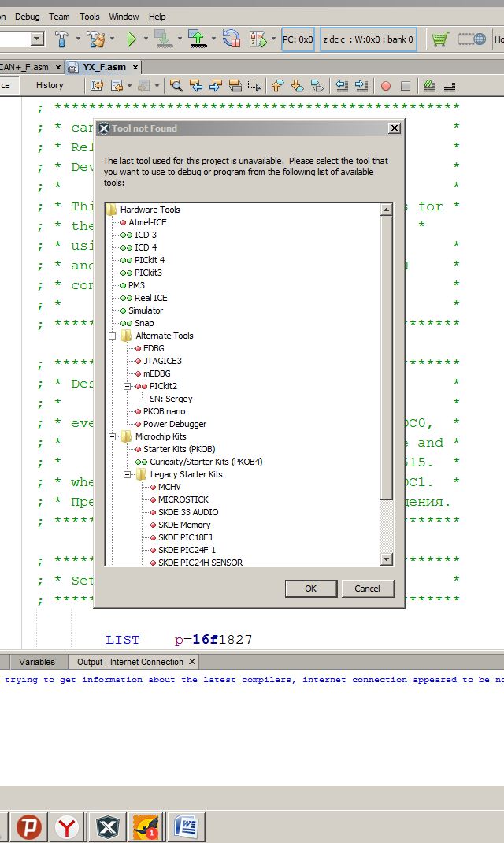Click the Clean and Build icon
Screen dimensions: 504x843
96,39
